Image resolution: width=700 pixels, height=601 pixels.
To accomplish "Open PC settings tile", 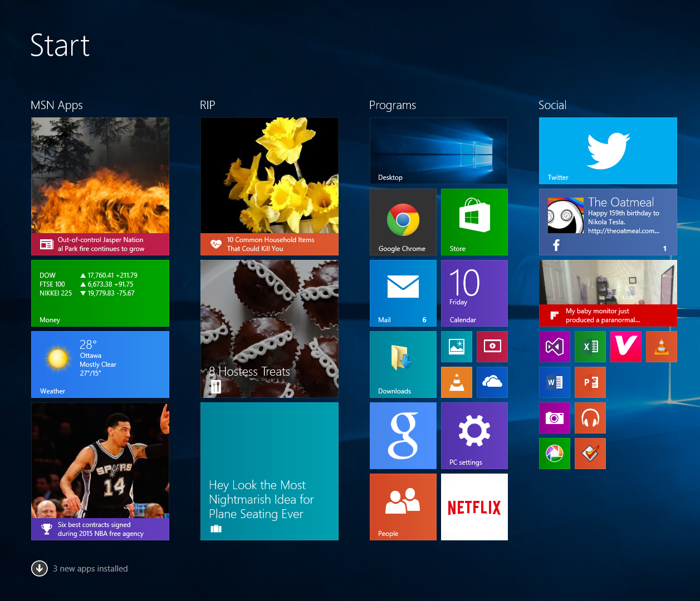I will click(x=474, y=435).
